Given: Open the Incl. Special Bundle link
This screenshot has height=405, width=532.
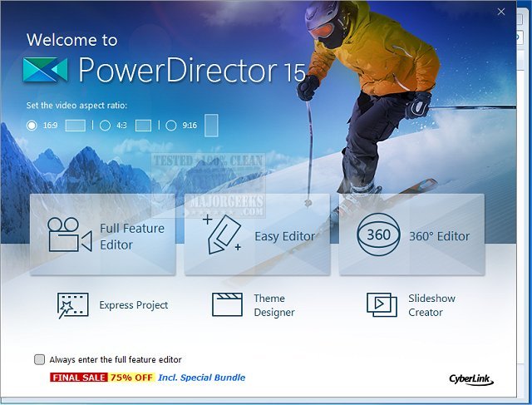Looking at the screenshot, I should (x=201, y=378).
